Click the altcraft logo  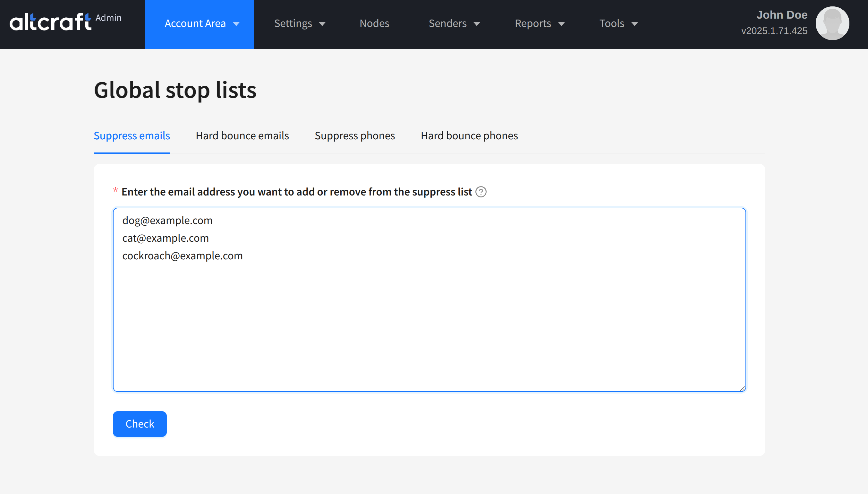tap(50, 22)
